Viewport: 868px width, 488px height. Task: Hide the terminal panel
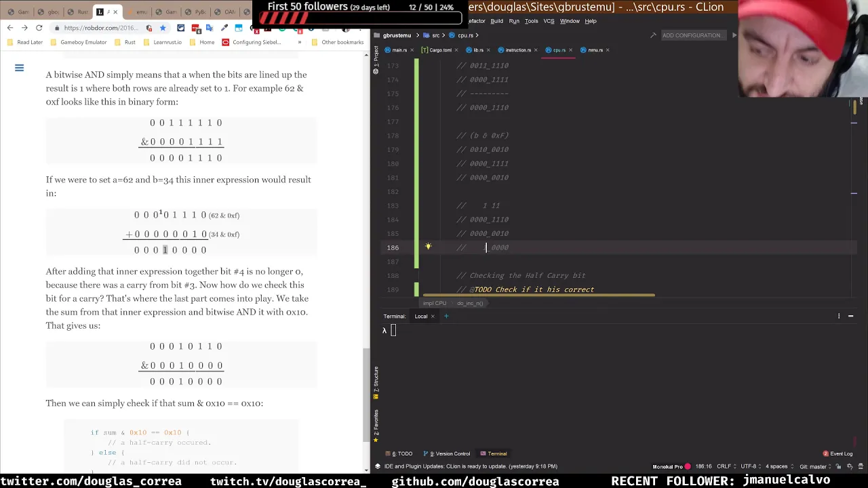pyautogui.click(x=850, y=316)
